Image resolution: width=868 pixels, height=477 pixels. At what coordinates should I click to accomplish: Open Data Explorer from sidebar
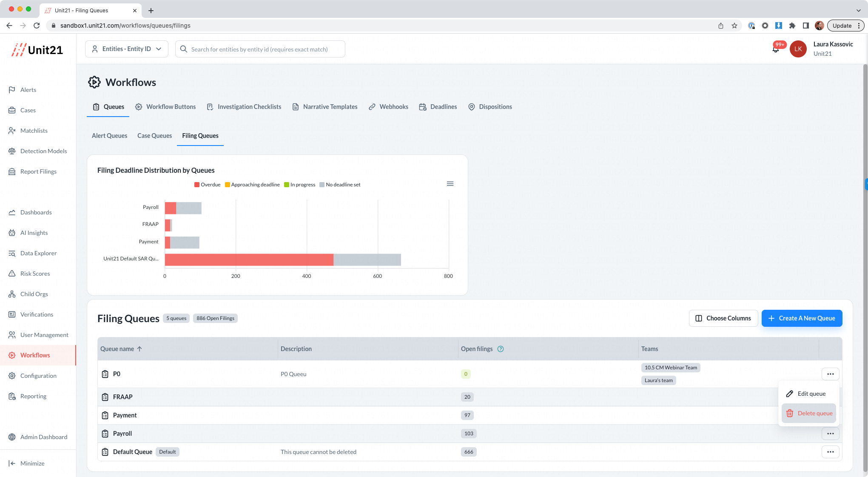pyautogui.click(x=38, y=253)
